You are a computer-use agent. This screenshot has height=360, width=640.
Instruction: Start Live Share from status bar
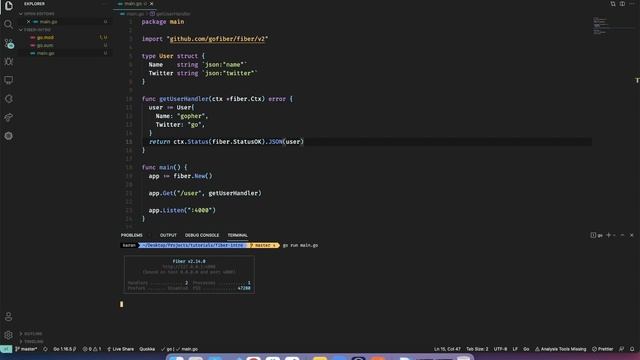(x=120, y=349)
